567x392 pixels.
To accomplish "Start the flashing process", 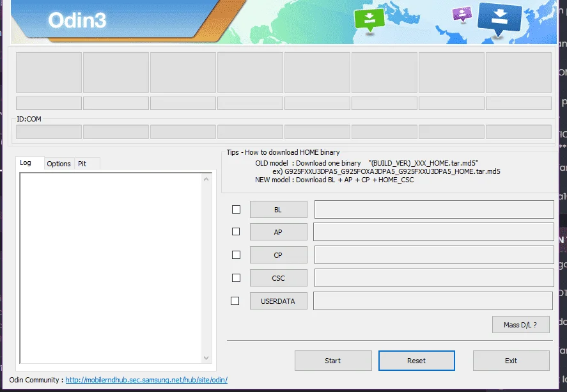I will pyautogui.click(x=333, y=361).
